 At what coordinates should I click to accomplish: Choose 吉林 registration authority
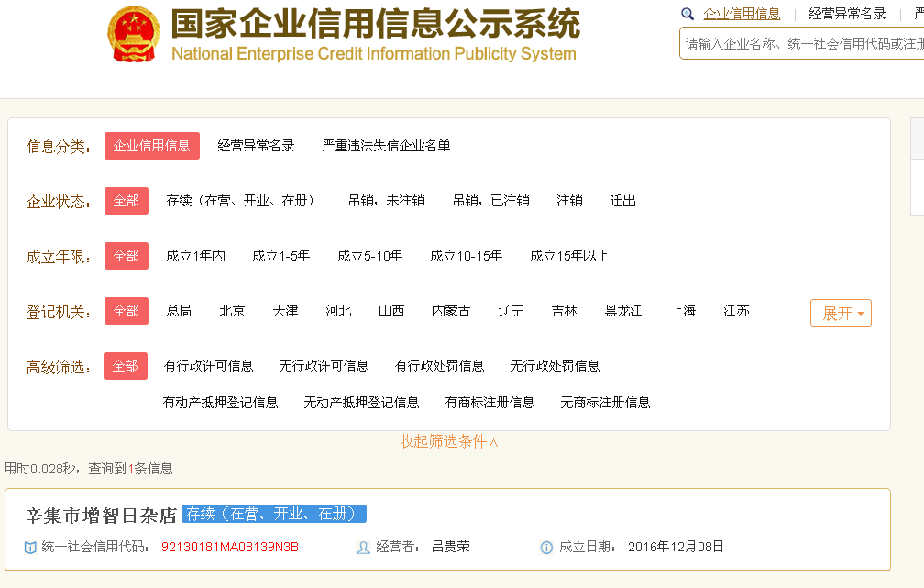[564, 311]
